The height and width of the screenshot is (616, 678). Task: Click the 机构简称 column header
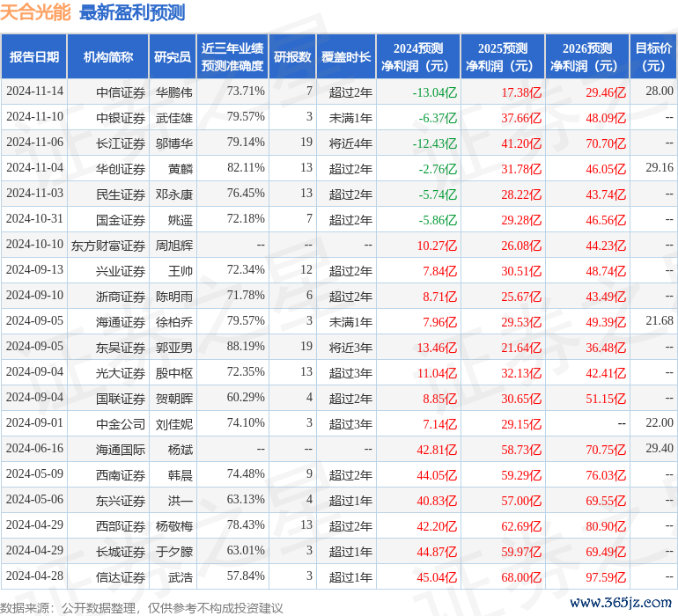tap(108, 56)
